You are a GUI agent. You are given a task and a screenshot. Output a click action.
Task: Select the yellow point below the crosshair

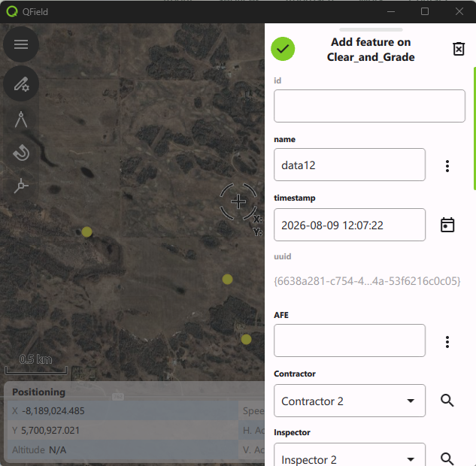point(227,279)
